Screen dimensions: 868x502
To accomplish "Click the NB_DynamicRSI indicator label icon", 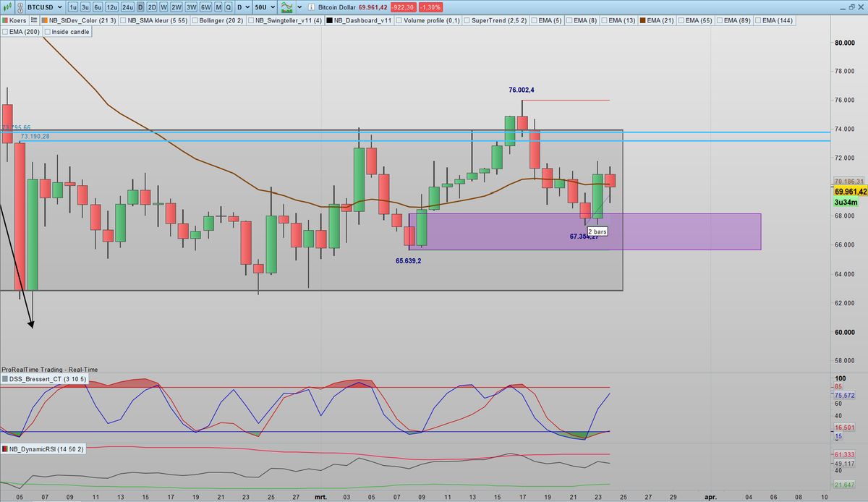I will click(5, 448).
